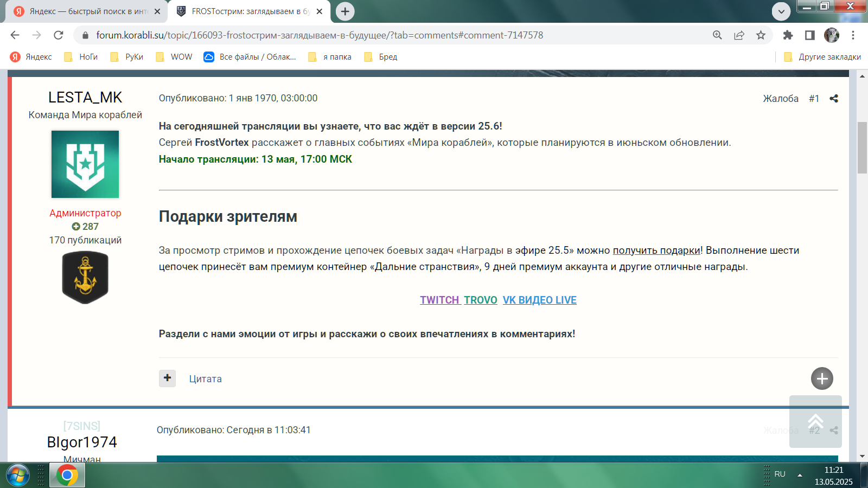Open the zoom magnifier in address bar
868x488 pixels.
pyautogui.click(x=717, y=35)
